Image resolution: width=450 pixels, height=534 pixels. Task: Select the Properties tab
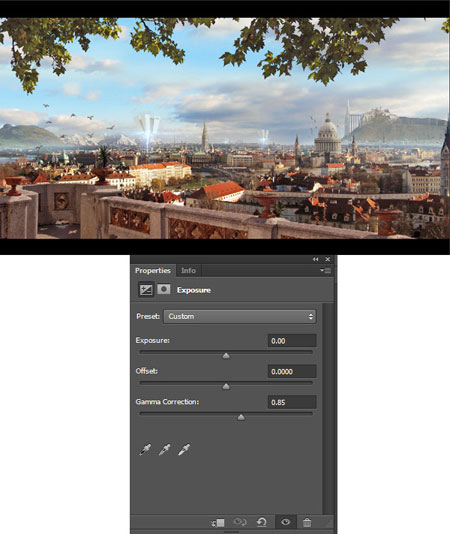[153, 271]
